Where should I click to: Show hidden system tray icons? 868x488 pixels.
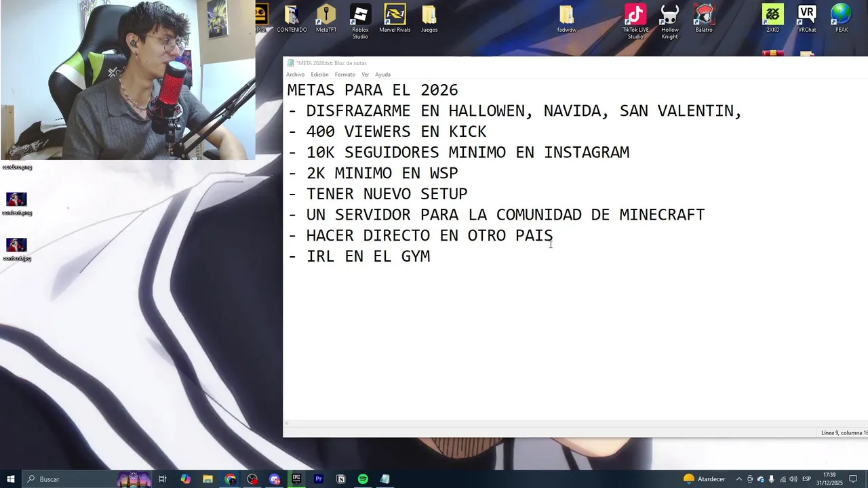tap(738, 479)
